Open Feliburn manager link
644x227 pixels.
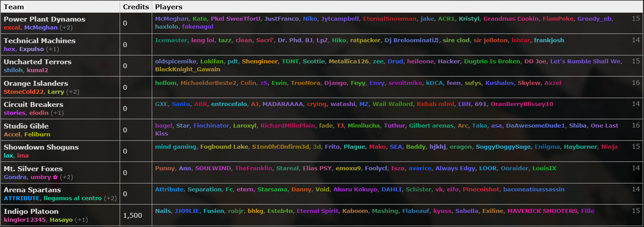(37, 134)
